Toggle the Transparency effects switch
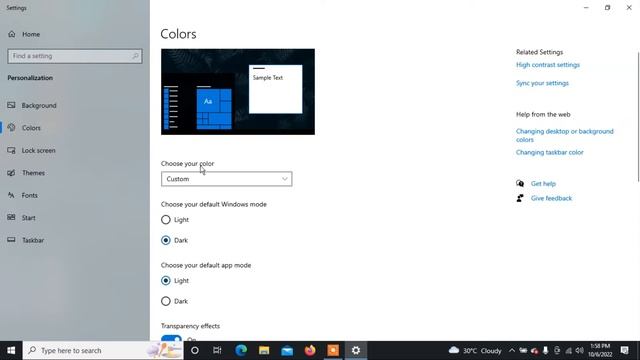Screen dimensions: 640x360 (x=171, y=338)
